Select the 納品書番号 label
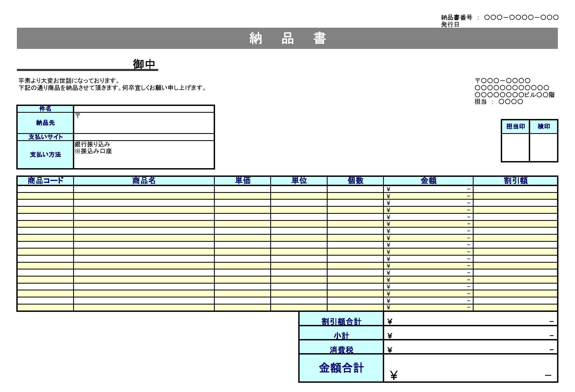Screen dimensions: 575x392 tap(456, 18)
